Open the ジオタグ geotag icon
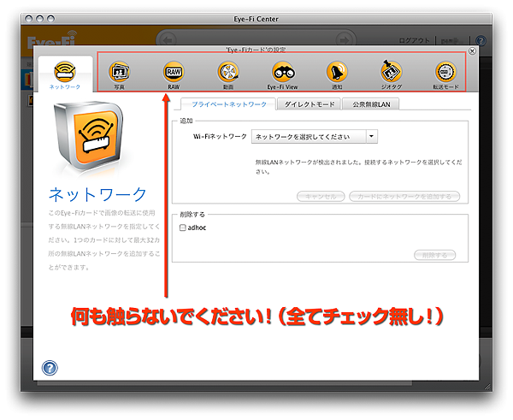This screenshot has width=513, height=420. coord(392,74)
